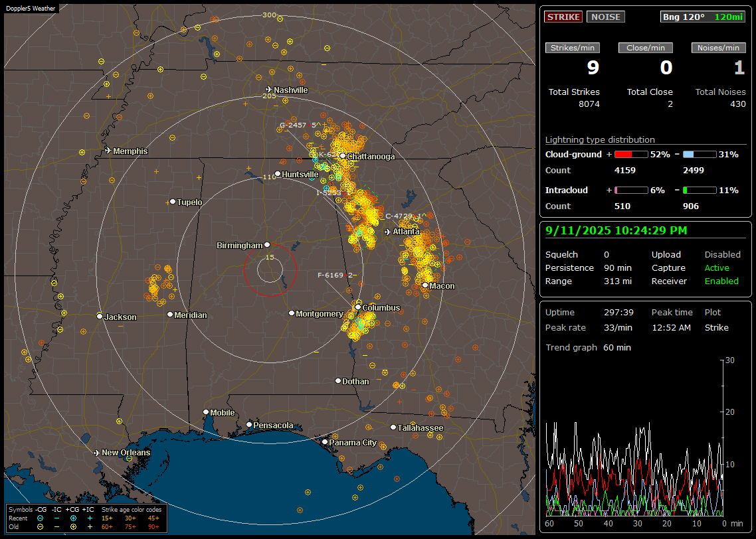Image resolution: width=756 pixels, height=539 pixels.
Task: Click the Peak rate value 33/min
Action: (x=618, y=327)
